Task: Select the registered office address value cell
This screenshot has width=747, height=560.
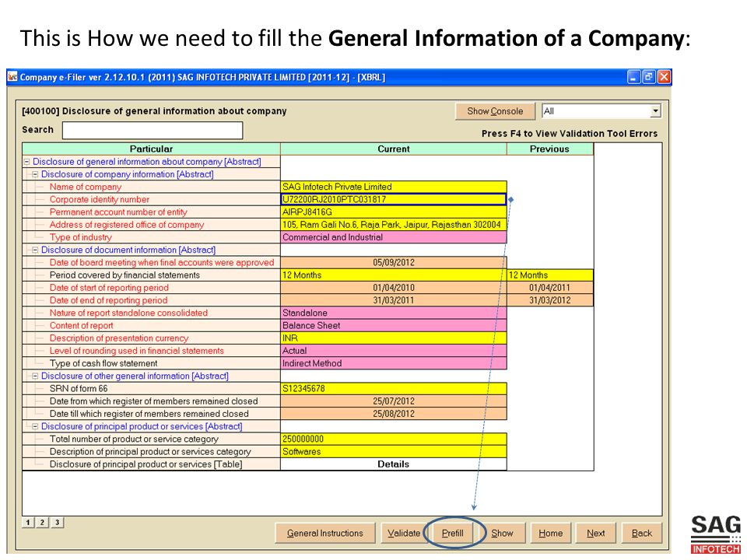Action: [394, 225]
